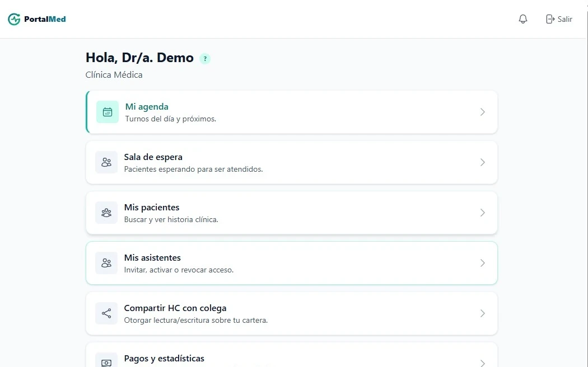
Task: Open Compartir HC con colega
Action: point(175,308)
